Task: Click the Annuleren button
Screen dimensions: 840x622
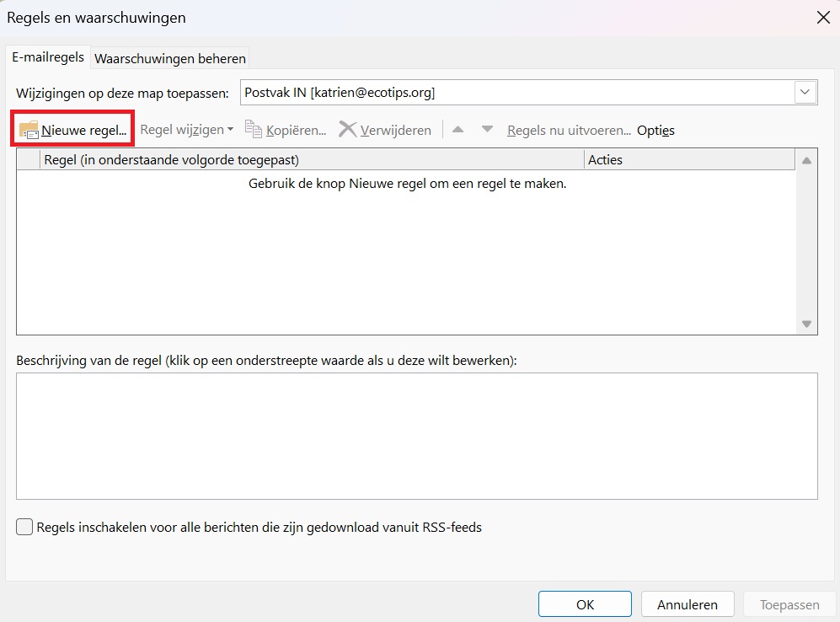Action: [x=687, y=604]
